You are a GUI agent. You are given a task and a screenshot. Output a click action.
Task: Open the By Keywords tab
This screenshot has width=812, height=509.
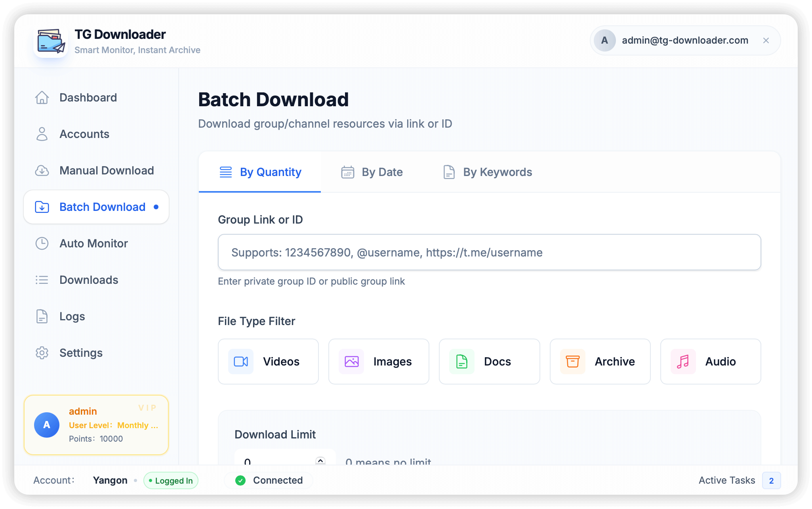point(487,172)
